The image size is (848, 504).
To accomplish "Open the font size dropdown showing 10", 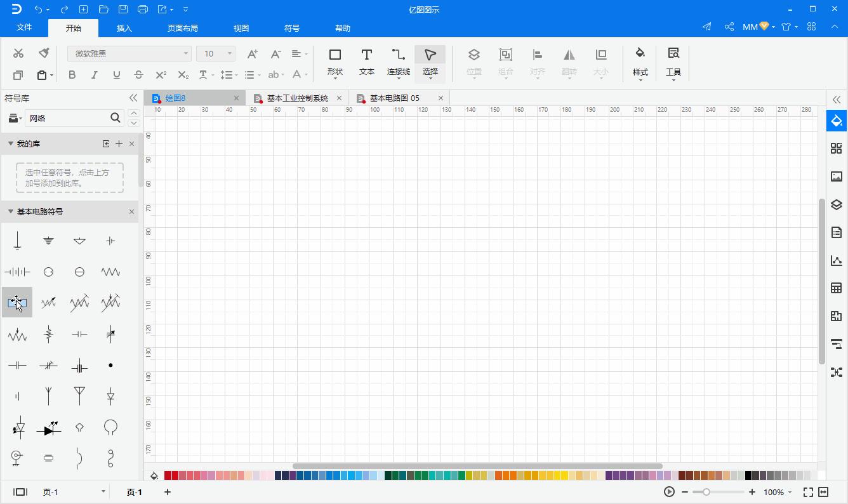I will (x=216, y=54).
